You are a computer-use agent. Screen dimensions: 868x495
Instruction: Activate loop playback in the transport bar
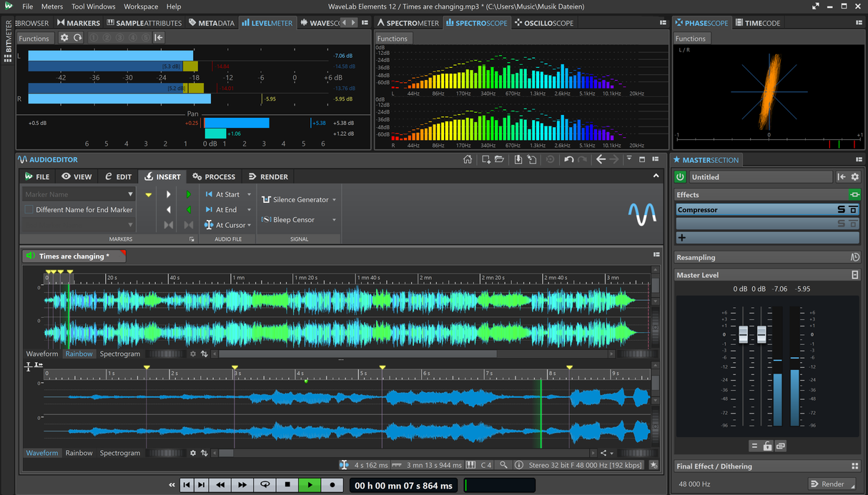[x=265, y=484]
